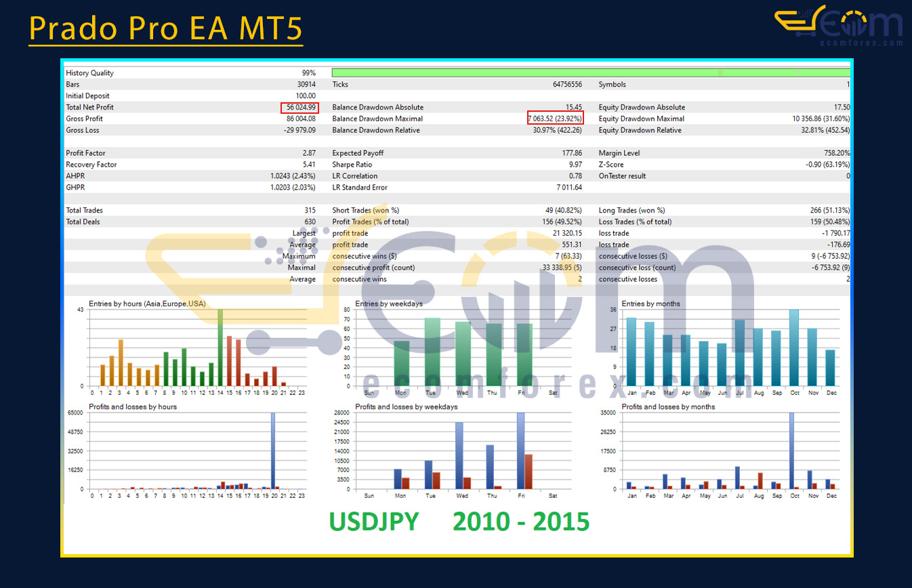Click the Expected Payoff value 177.86

(x=572, y=153)
